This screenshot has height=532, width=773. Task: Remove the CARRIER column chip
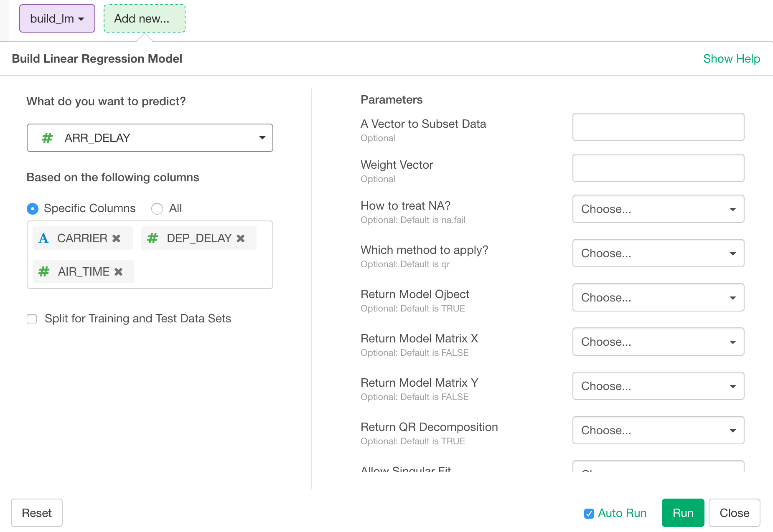[x=117, y=238]
